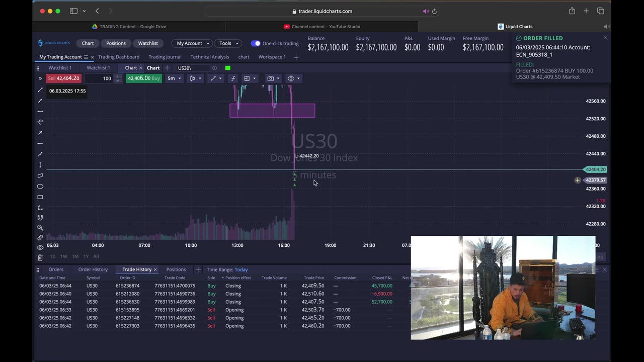Select the Order History tab
Image resolution: width=644 pixels, height=362 pixels.
point(93,269)
